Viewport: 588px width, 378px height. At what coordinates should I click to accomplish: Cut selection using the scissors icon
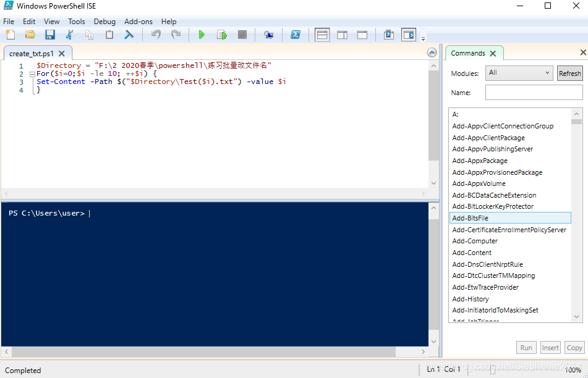[x=69, y=35]
